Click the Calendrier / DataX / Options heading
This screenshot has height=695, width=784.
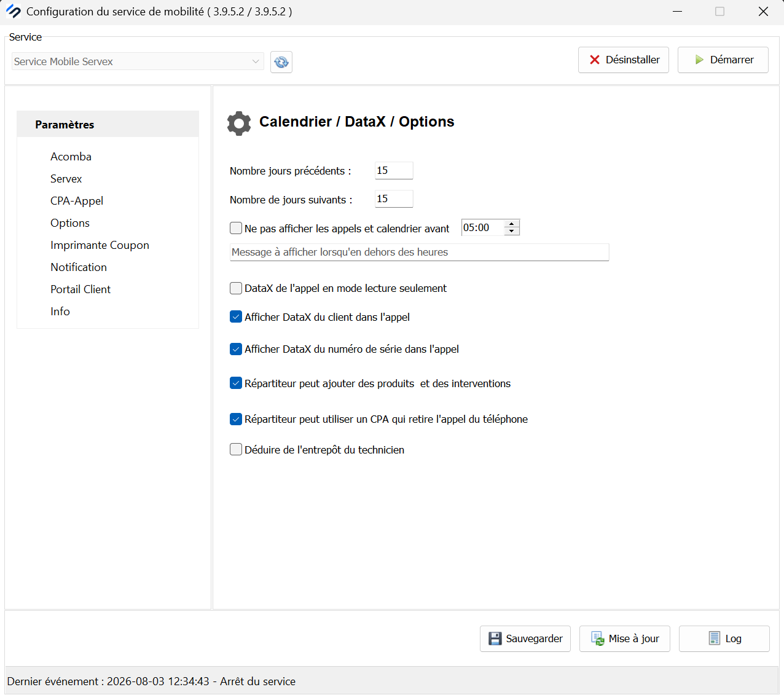[356, 122]
